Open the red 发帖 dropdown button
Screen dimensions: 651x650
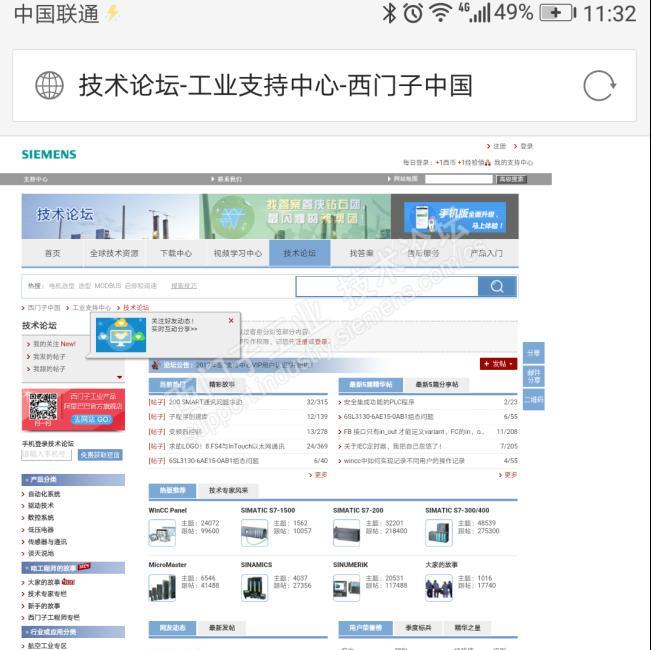click(499, 364)
